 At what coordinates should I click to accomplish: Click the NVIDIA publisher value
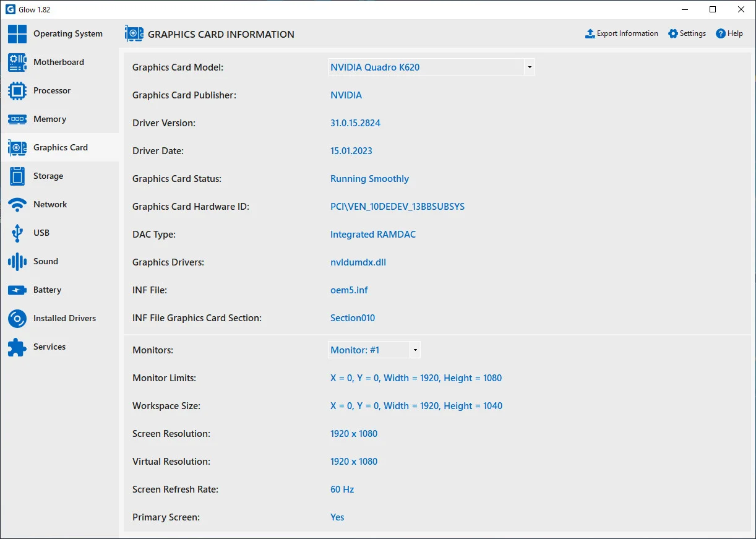click(x=346, y=95)
